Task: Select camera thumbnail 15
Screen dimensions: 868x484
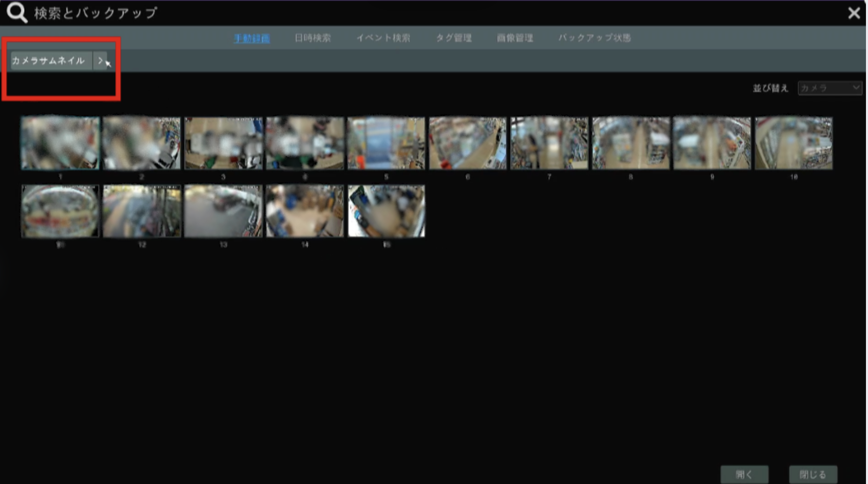Action: (x=386, y=211)
